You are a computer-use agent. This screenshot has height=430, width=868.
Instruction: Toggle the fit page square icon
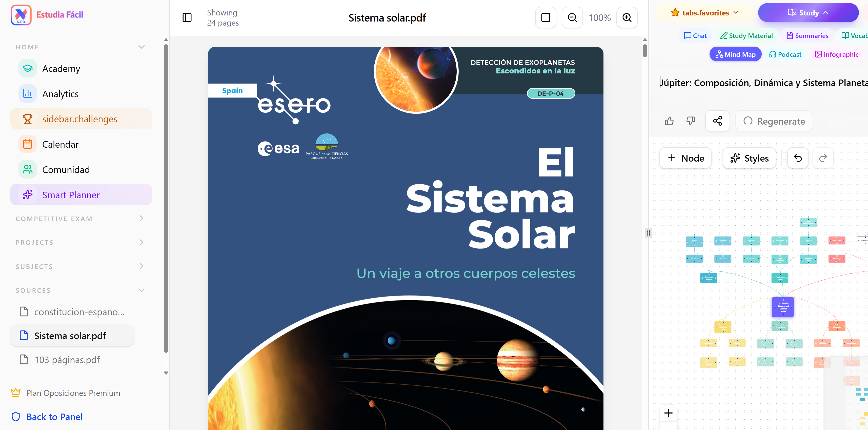click(546, 17)
